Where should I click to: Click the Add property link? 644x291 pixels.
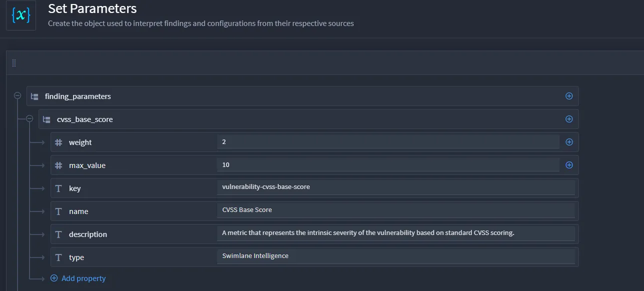click(79, 278)
